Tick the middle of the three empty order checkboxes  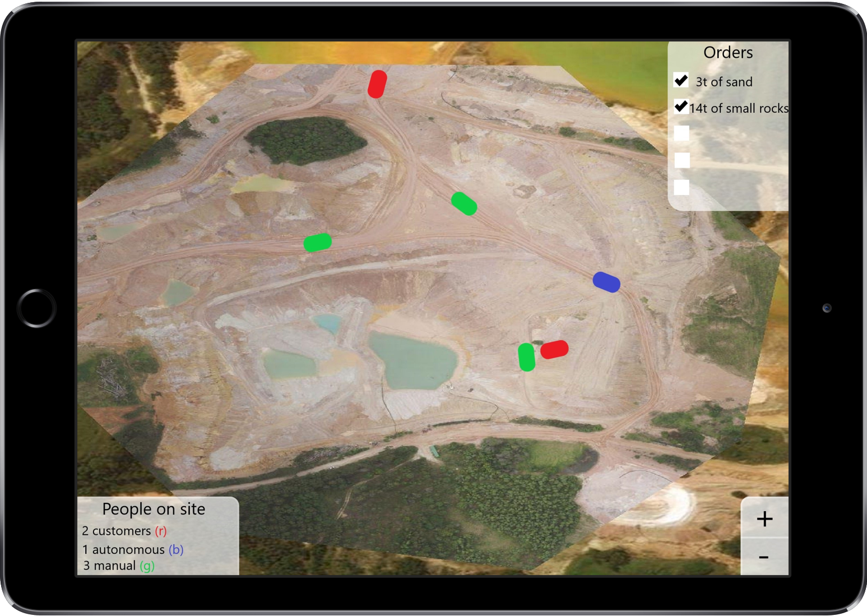[681, 160]
